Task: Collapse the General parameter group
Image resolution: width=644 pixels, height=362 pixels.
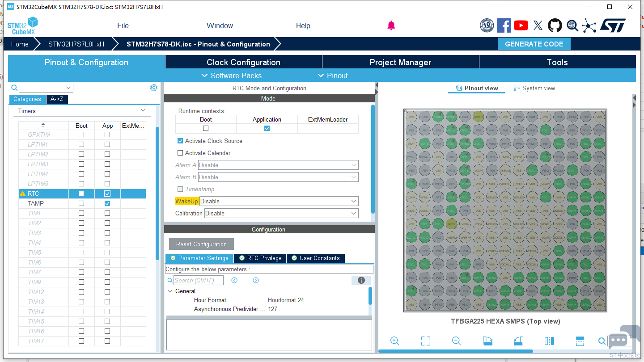Action: click(x=170, y=291)
